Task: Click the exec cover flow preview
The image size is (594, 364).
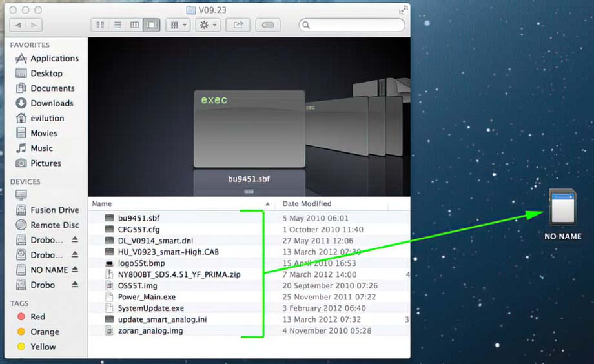Action: pyautogui.click(x=249, y=129)
